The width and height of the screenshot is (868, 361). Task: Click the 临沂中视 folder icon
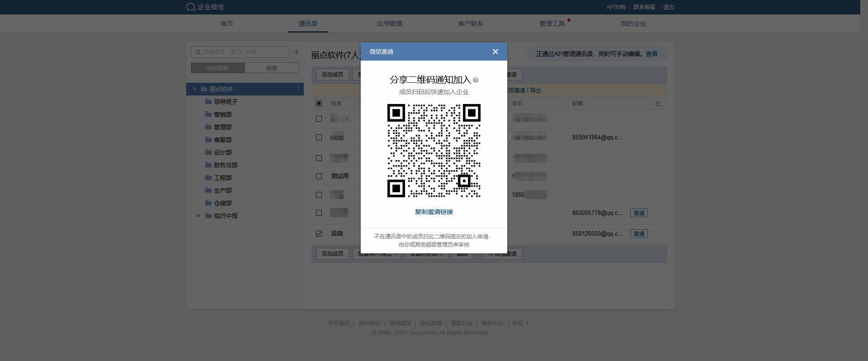pyautogui.click(x=208, y=215)
